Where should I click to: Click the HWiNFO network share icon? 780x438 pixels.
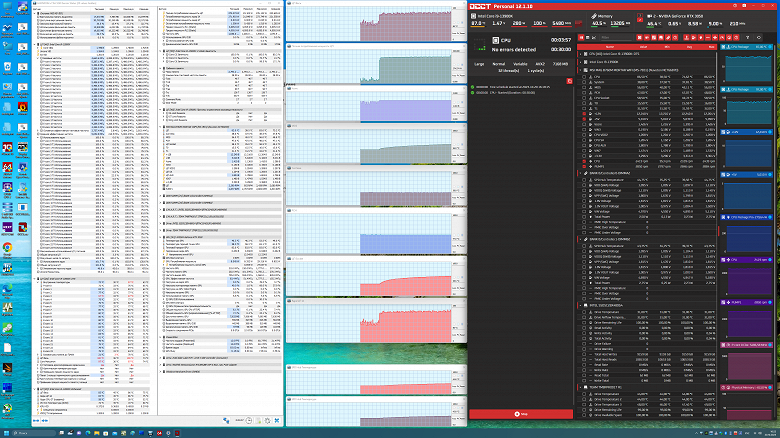pos(226,421)
